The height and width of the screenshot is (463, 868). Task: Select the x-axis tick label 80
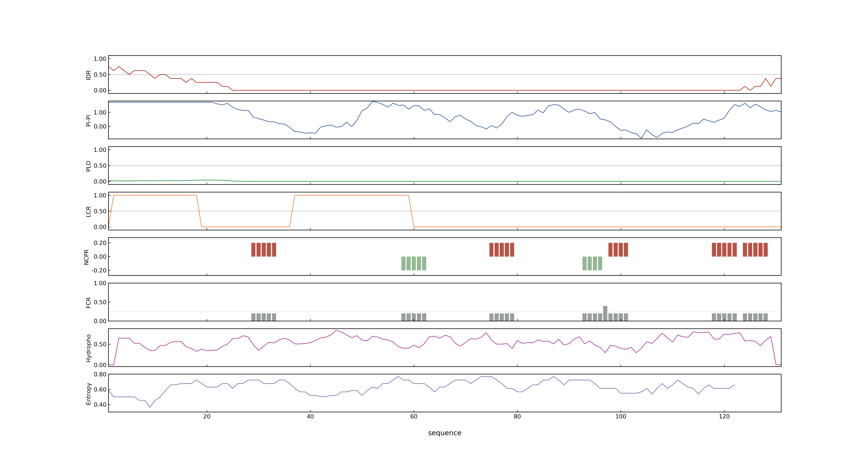point(517,416)
